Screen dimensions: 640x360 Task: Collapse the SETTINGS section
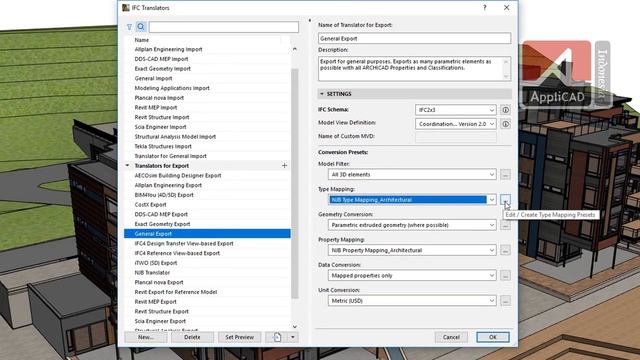point(322,94)
